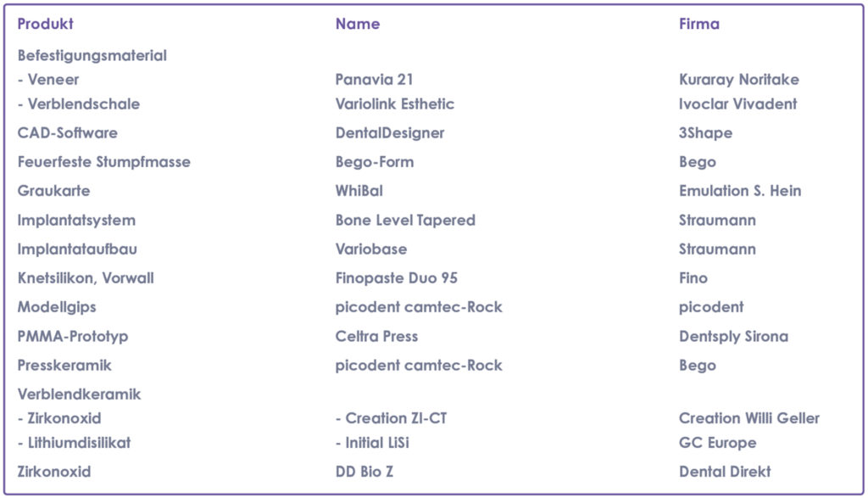Screen dimensions: 868x498
Task: Click the Variobase name cell
Action: coord(371,249)
